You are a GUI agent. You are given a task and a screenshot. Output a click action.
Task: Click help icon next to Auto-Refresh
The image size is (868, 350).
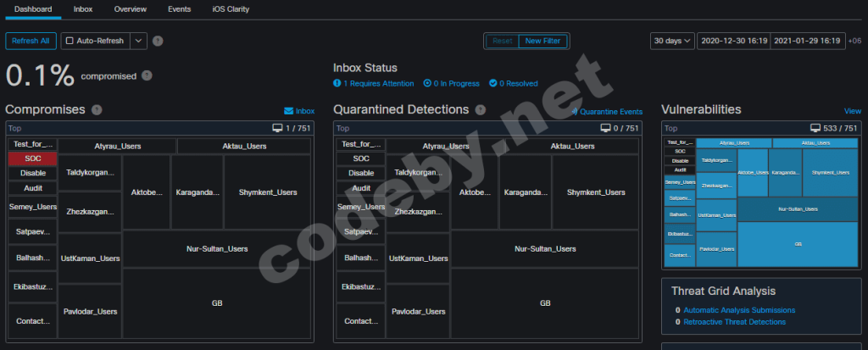coord(158,41)
